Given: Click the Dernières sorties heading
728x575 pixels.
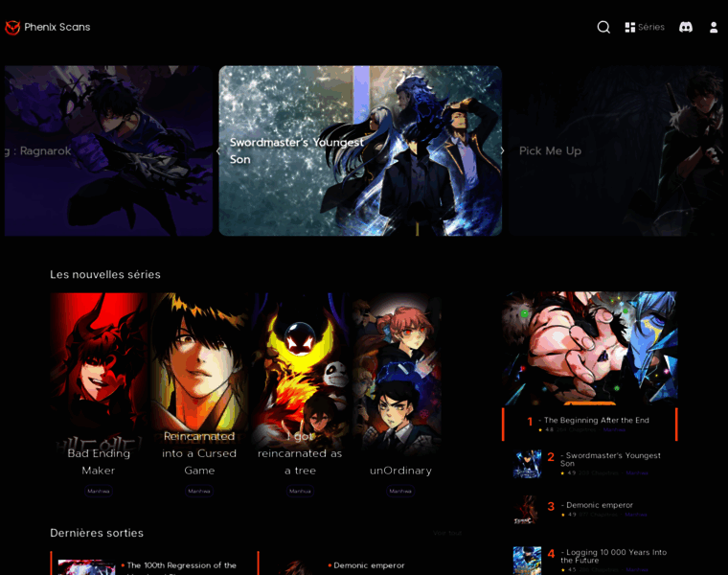Looking at the screenshot, I should click(97, 533).
